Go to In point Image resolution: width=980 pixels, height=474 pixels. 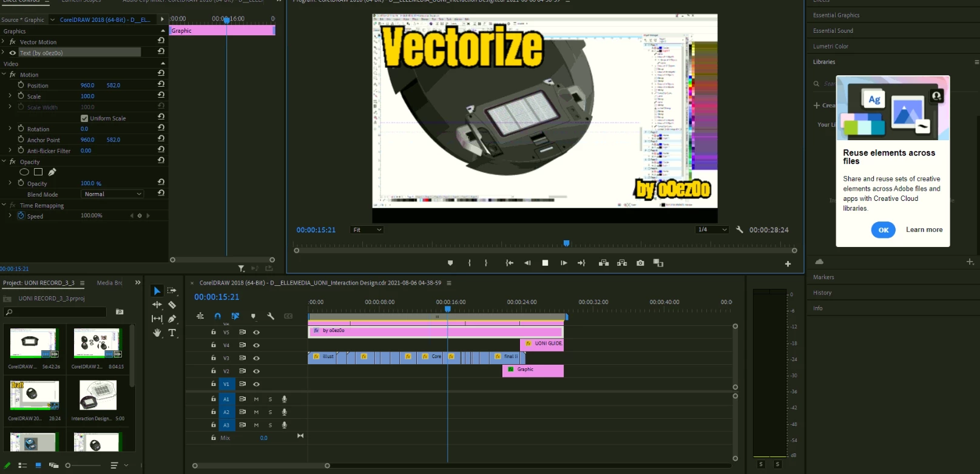[510, 263]
